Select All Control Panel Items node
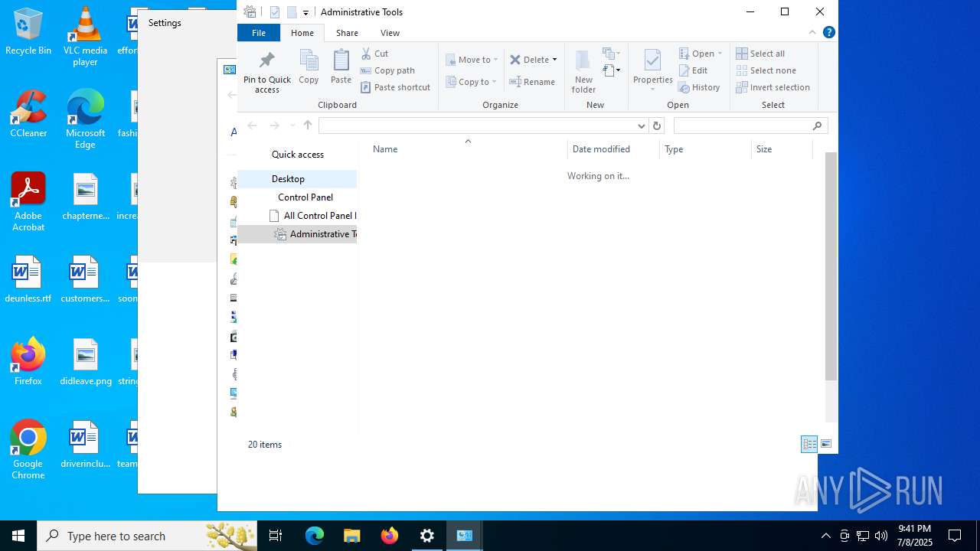Viewport: 980px width, 551px height. (x=297, y=216)
